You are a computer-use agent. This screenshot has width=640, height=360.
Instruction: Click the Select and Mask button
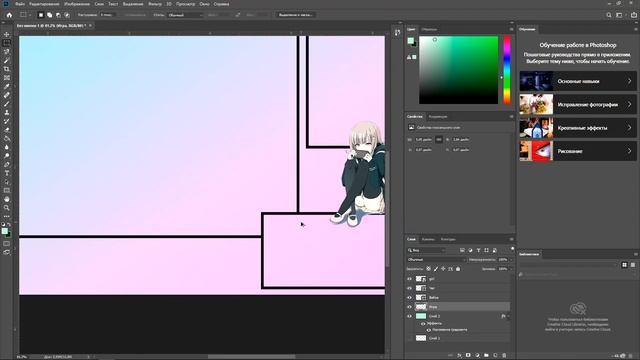coord(296,15)
